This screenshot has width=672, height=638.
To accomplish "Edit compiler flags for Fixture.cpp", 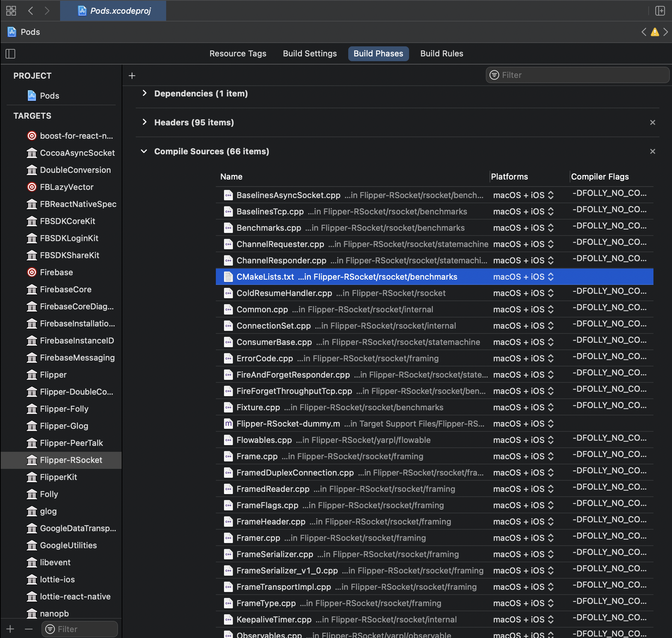I will [x=610, y=405].
